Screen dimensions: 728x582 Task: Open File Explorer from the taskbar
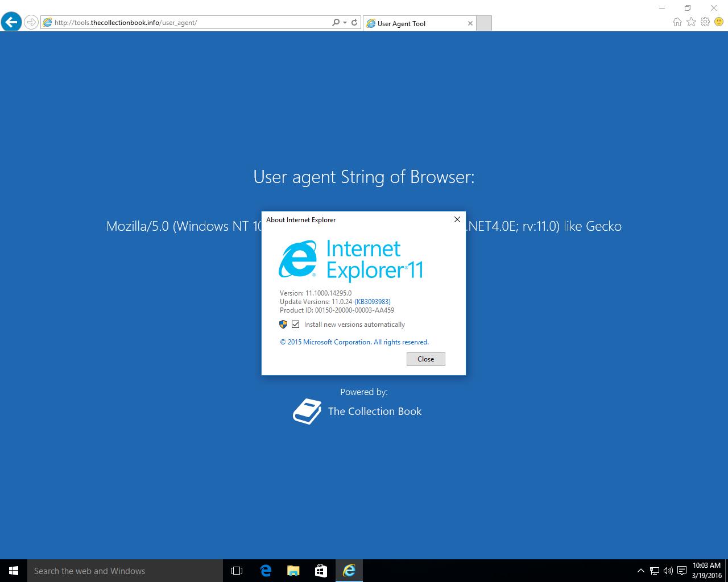(x=293, y=571)
